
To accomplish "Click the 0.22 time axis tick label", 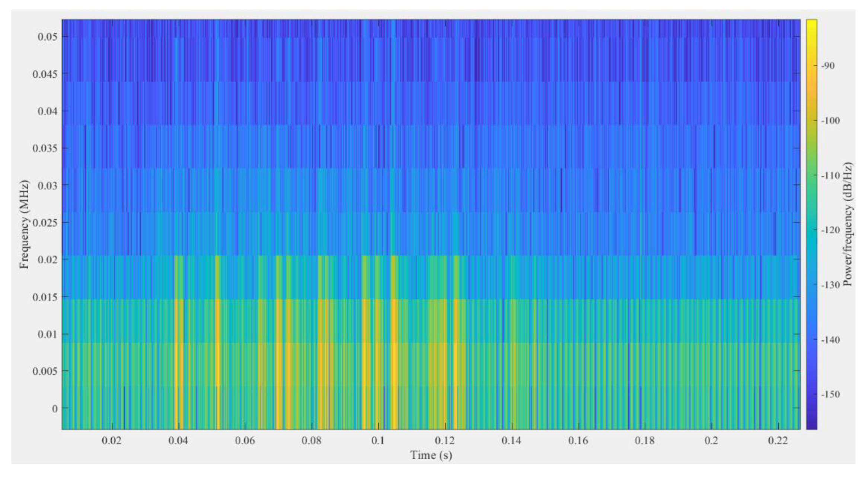I will click(x=778, y=441).
